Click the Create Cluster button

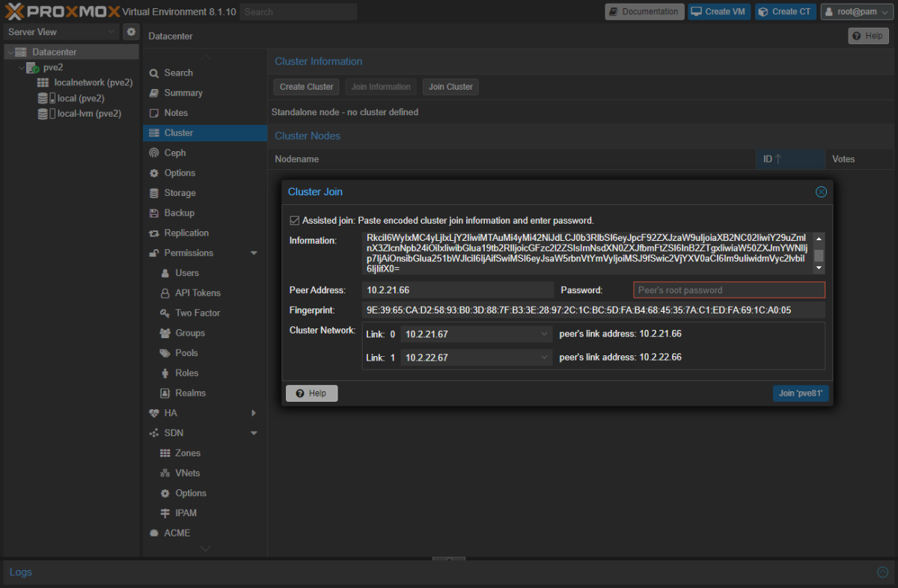307,87
